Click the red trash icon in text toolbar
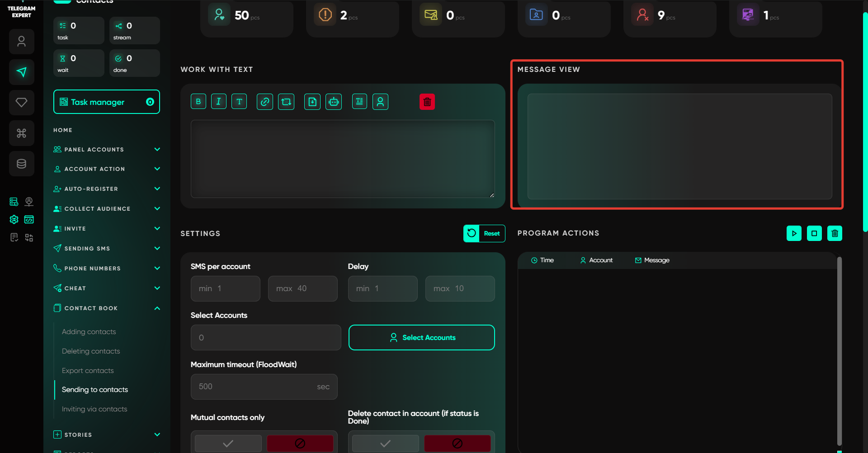 pos(427,102)
